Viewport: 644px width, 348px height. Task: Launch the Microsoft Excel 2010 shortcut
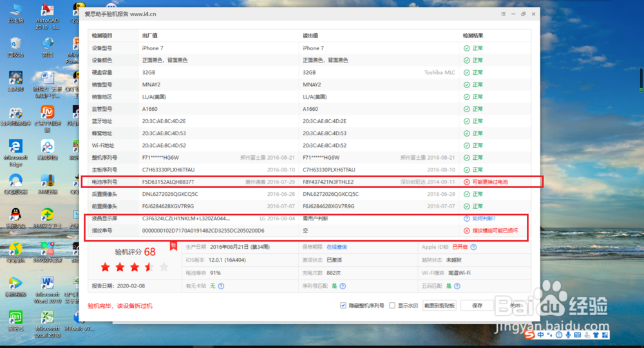pyautogui.click(x=47, y=324)
